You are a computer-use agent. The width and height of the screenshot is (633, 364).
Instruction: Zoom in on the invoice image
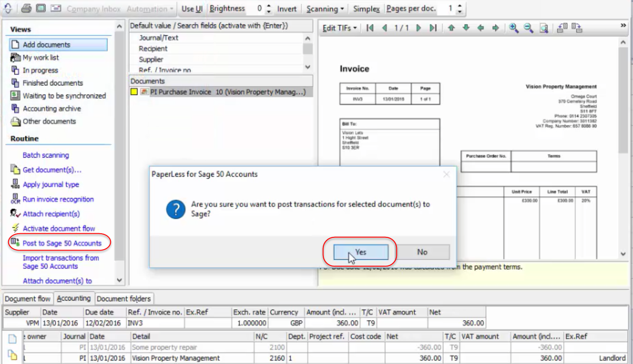(514, 28)
